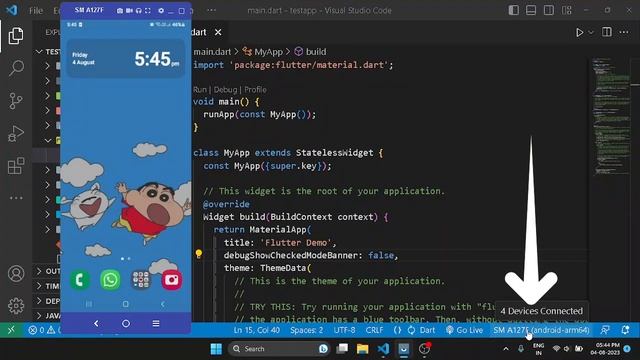Click the feedback icon in status bar
Screen dimensions: 640x360
[605, 330]
